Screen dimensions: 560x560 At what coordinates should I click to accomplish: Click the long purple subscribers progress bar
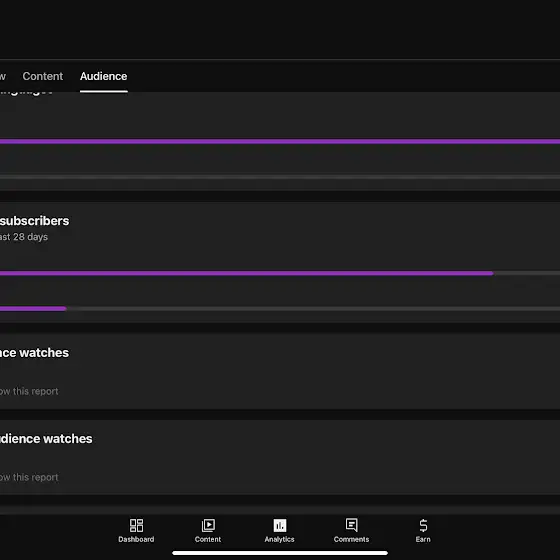tap(246, 273)
